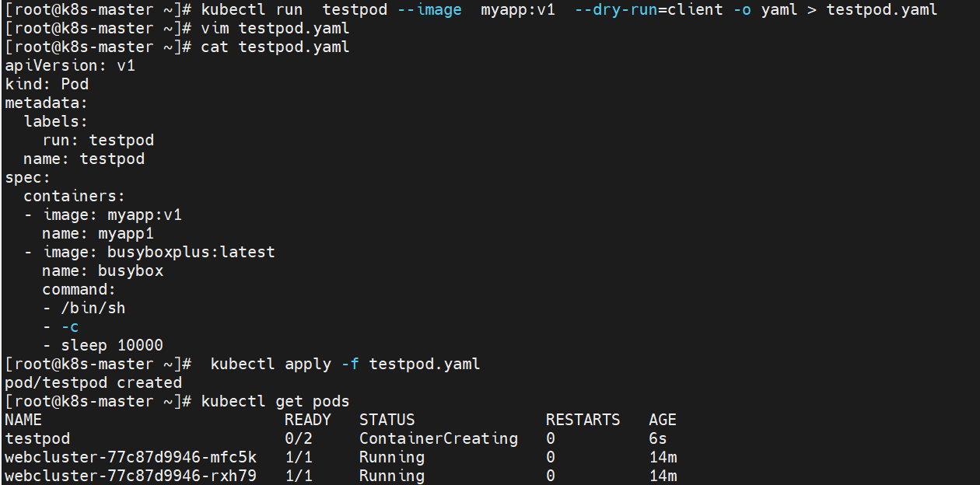Click the 'image: myapp:v1' entry
This screenshot has width=980, height=485.
coord(112,215)
